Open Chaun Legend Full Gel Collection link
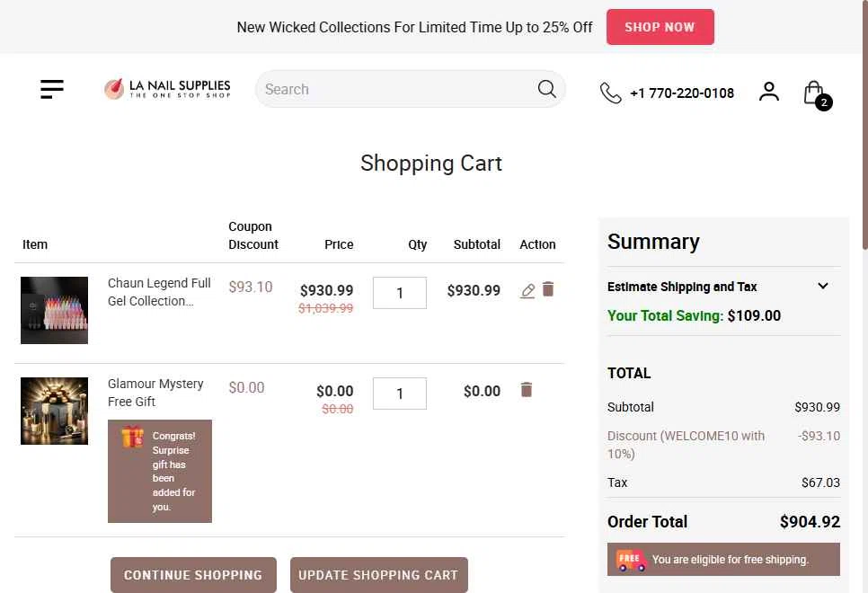The image size is (868, 593). click(159, 292)
